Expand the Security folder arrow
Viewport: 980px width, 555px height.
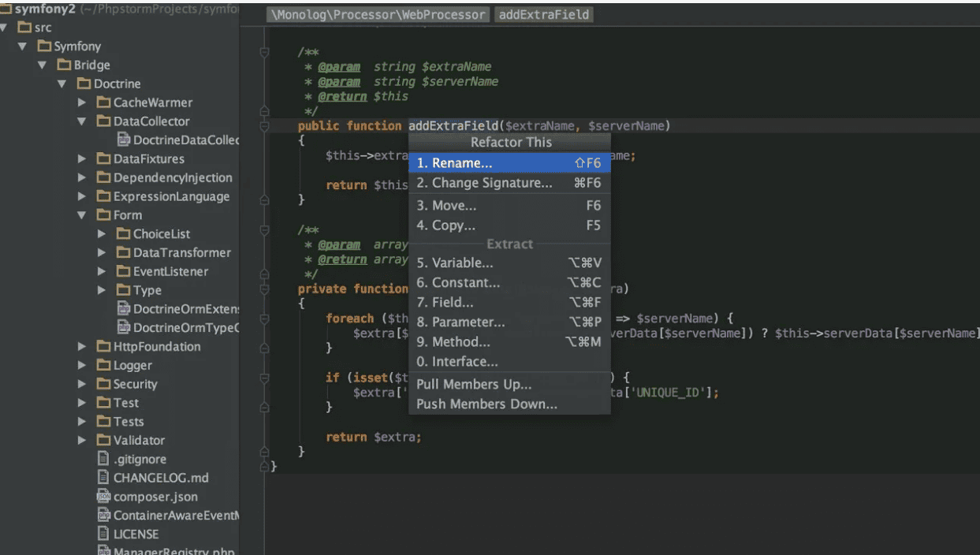pos(82,385)
